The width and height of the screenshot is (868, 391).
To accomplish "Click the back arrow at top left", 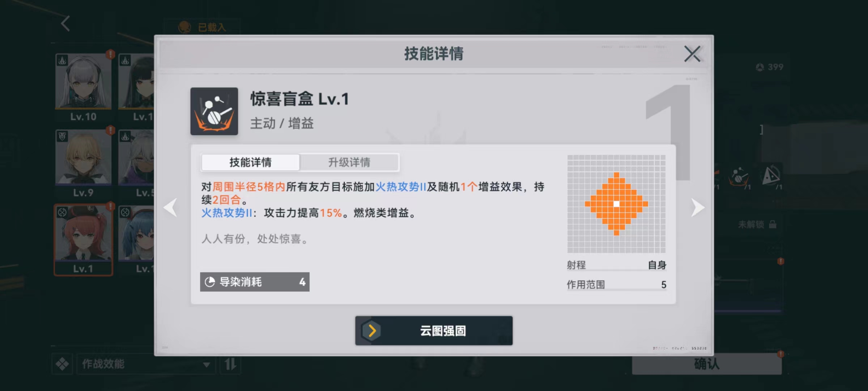I will coord(65,24).
